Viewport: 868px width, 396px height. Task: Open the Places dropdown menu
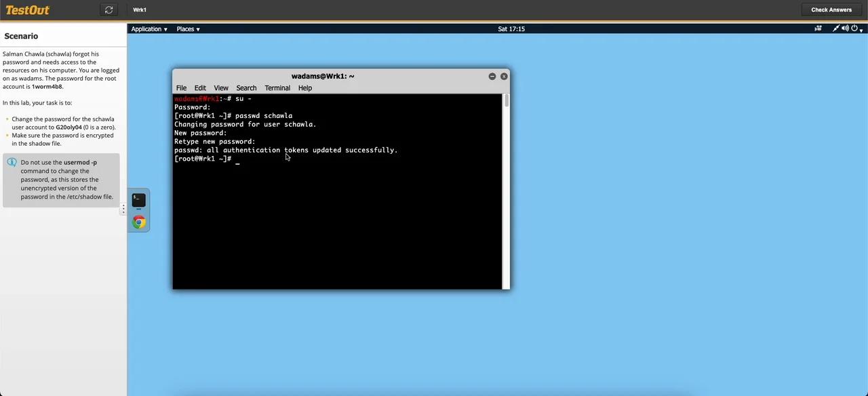[x=188, y=29]
